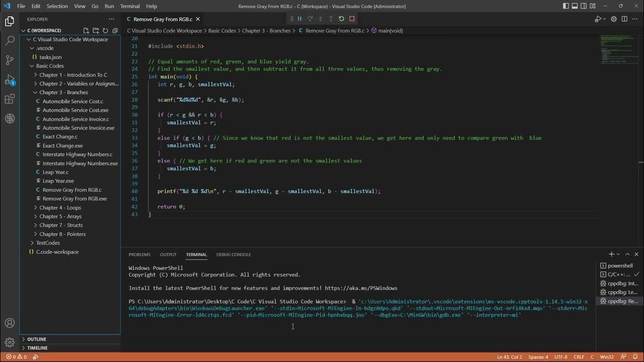Collapse all folders in Explorer
Image resolution: width=644 pixels, height=362 pixels.
pos(114,31)
